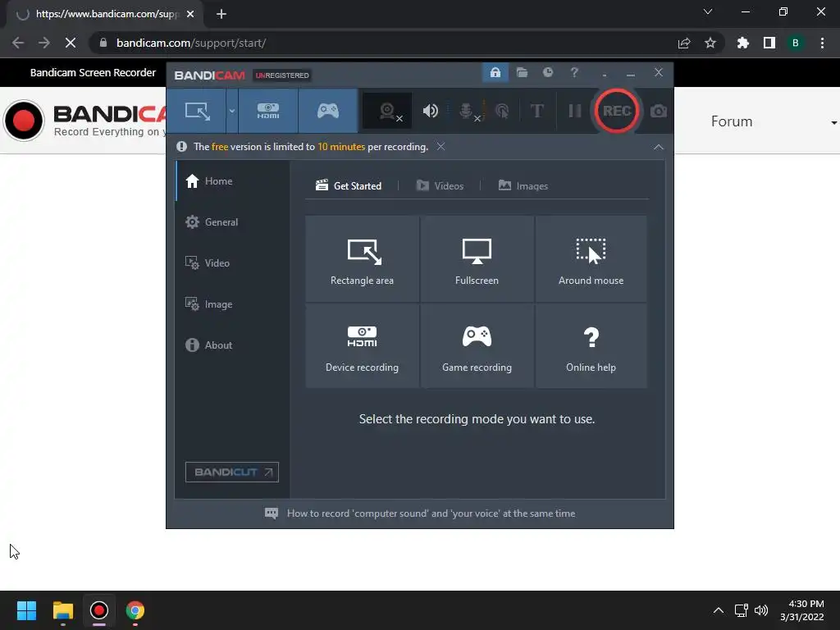Click the pause recording button

pos(575,111)
